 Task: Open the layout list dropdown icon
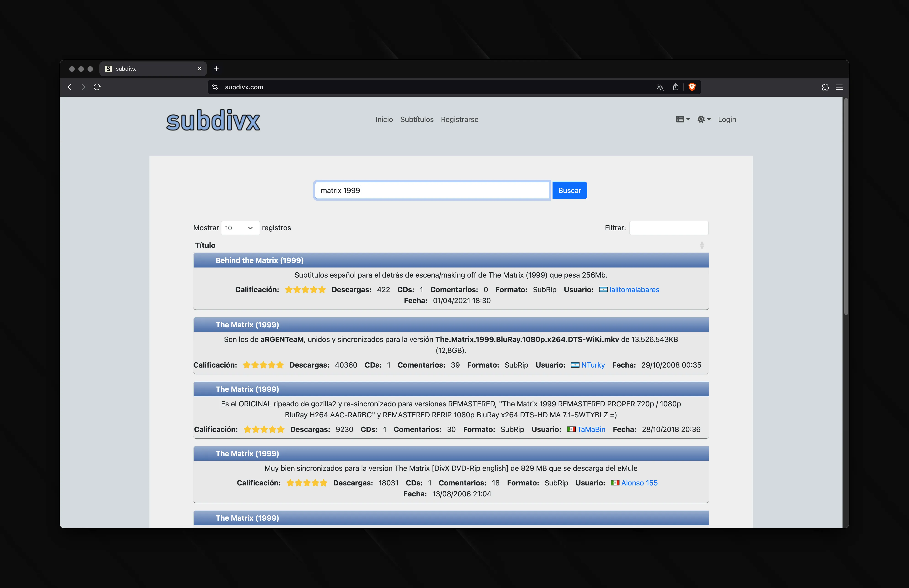click(683, 119)
